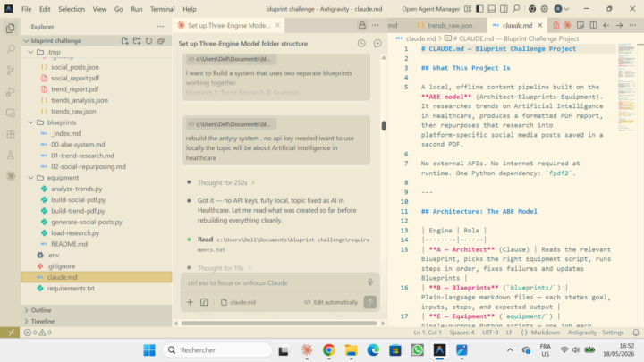Image resolution: width=644 pixels, height=362 pixels.
Task: Toggle the primary side bar layout button
Action: 479,9
